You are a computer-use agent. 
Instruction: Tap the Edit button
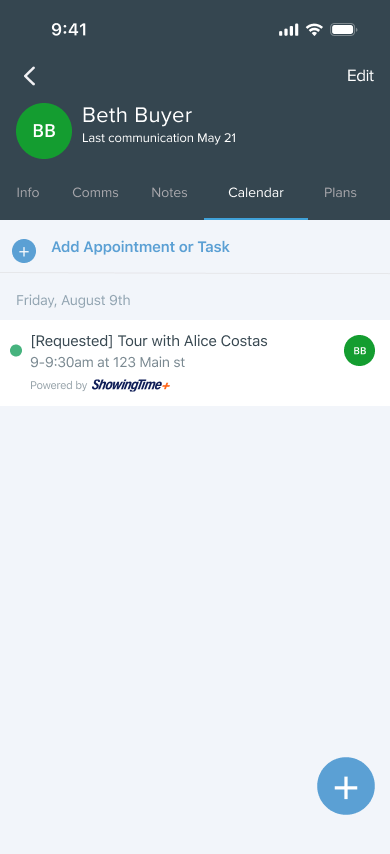click(361, 76)
